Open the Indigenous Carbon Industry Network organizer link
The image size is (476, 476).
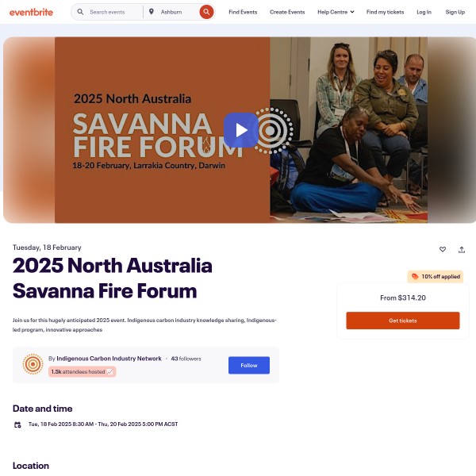[x=109, y=359]
